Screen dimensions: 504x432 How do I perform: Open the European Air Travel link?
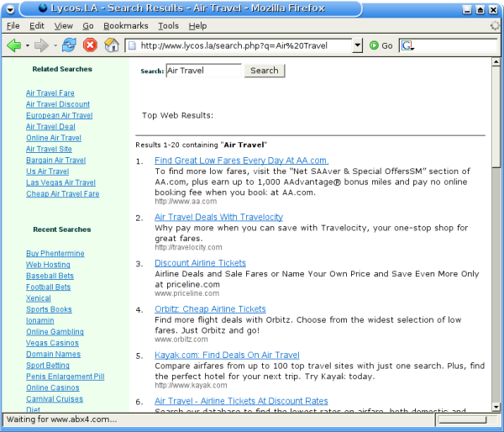point(59,115)
